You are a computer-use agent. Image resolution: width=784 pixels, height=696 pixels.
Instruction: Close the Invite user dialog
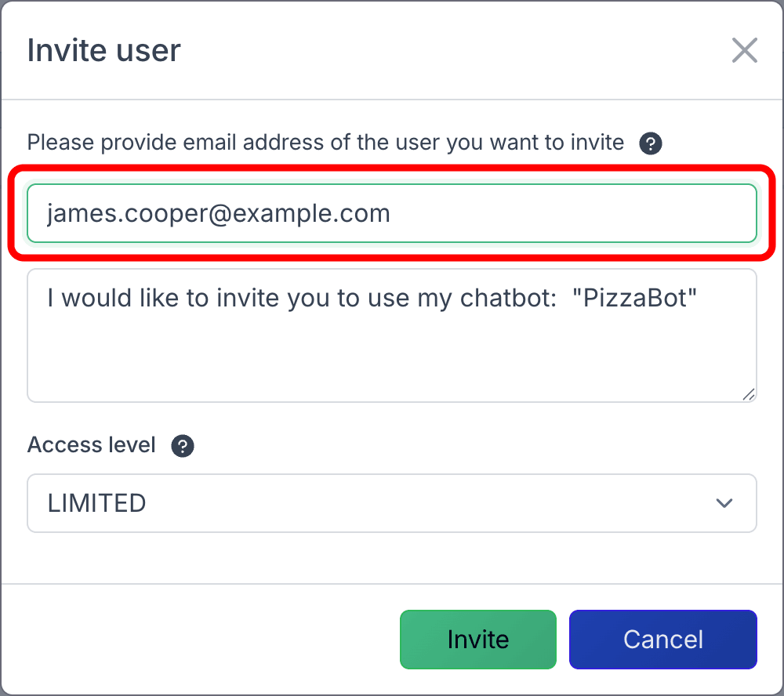(744, 51)
